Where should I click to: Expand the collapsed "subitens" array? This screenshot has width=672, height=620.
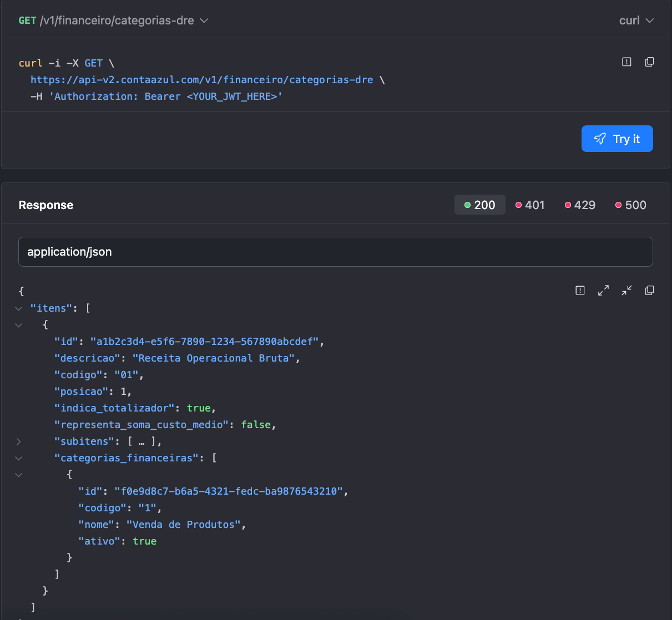(19, 441)
